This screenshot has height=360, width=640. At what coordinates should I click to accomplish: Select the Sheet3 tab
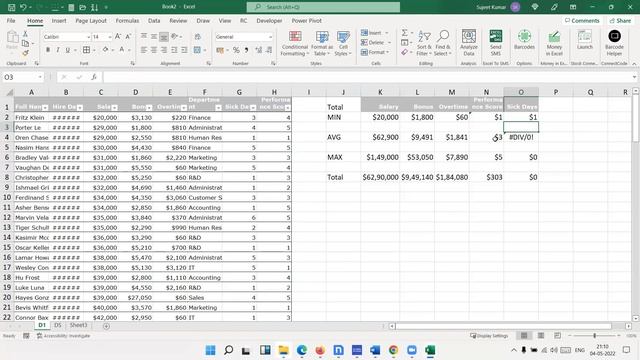(78, 325)
